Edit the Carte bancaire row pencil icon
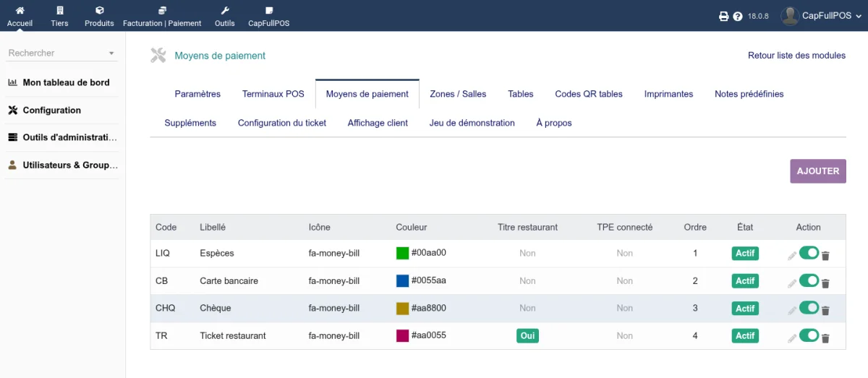The image size is (868, 378). click(x=792, y=283)
